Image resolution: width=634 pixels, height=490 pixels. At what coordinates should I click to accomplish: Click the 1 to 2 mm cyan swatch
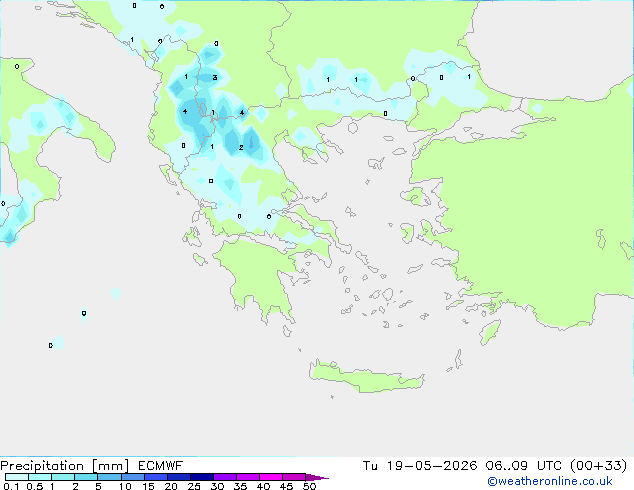[x=63, y=477]
